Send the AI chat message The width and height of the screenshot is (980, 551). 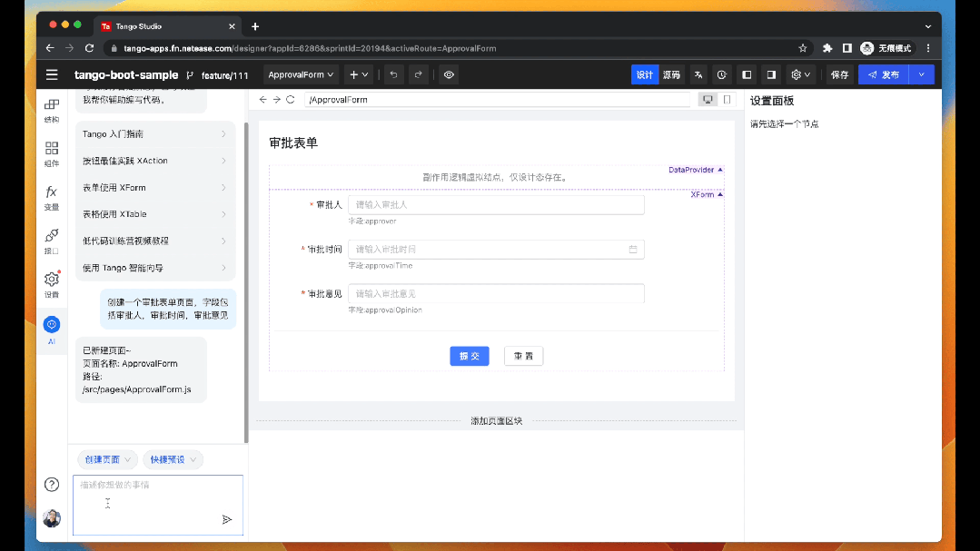(227, 519)
